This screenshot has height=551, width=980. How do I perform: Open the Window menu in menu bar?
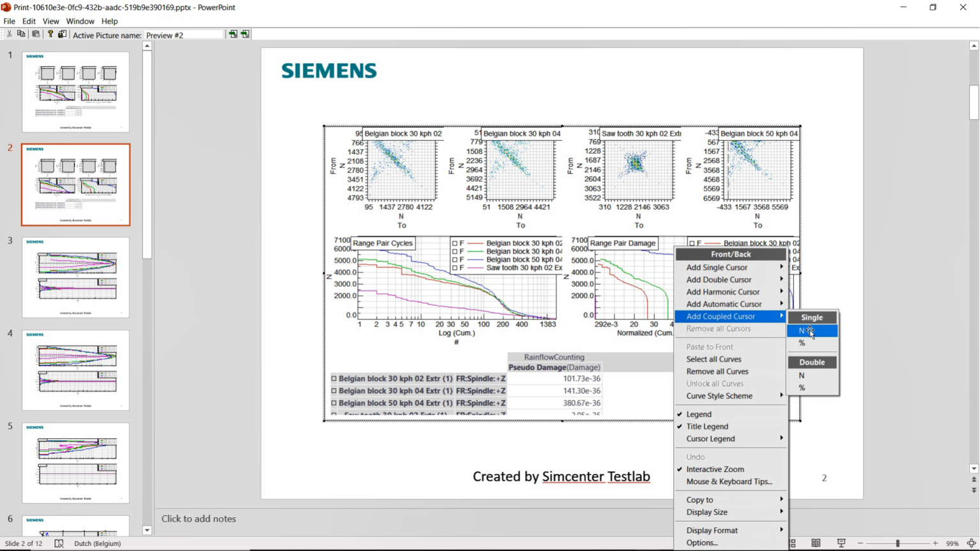coord(80,21)
